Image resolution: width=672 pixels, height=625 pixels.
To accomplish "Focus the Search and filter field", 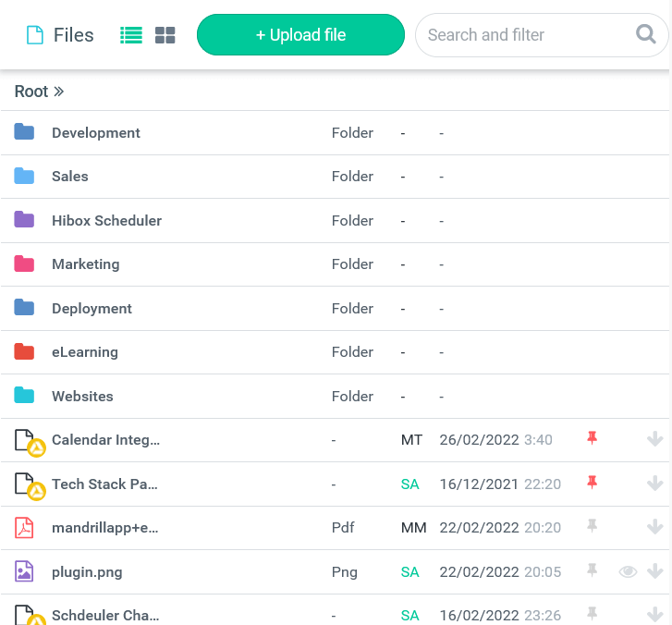I will click(x=522, y=35).
